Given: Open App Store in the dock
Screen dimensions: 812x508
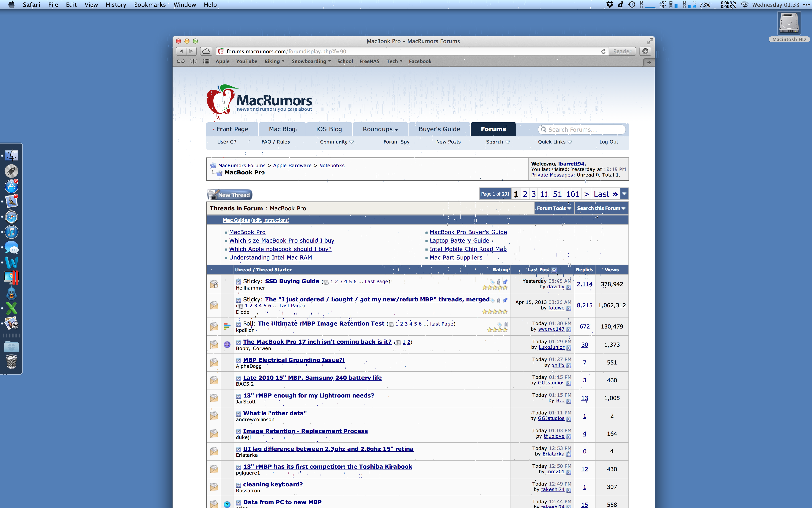Looking at the screenshot, I should (x=11, y=186).
